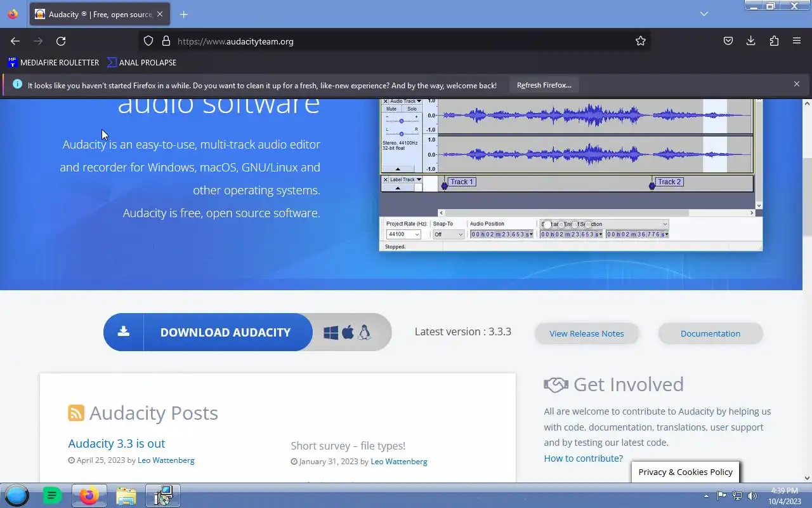Click the Audacity Posts heading
This screenshot has width=812, height=508.
coord(154,413)
